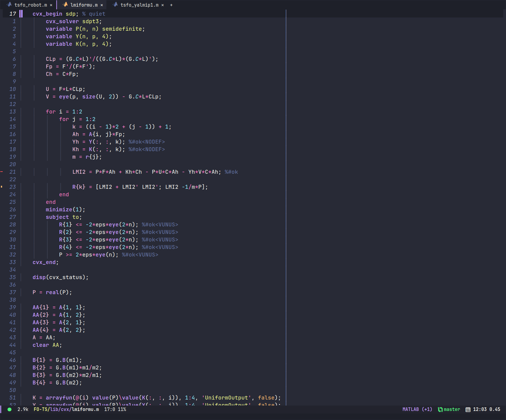This screenshot has height=420, width=506.
Task: Click the diagnostic dash marker beside line 21
Action: pyautogui.click(x=2, y=172)
